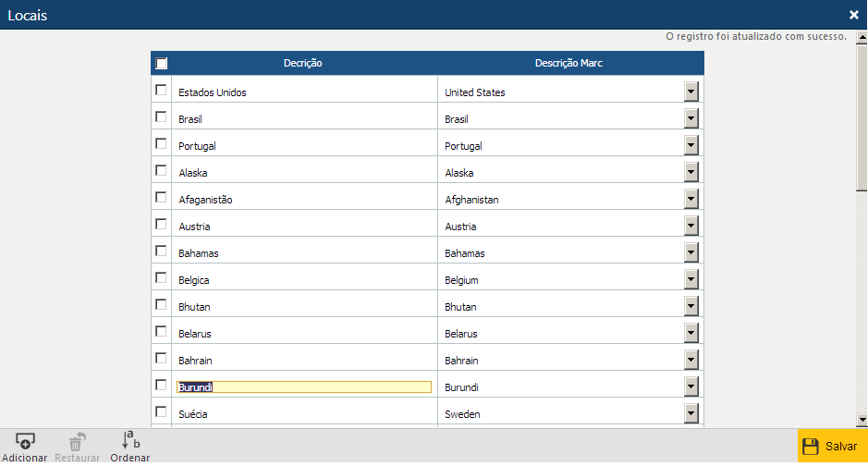The image size is (868, 466).
Task: Click the Salvar floppy disk button
Action: (x=831, y=447)
